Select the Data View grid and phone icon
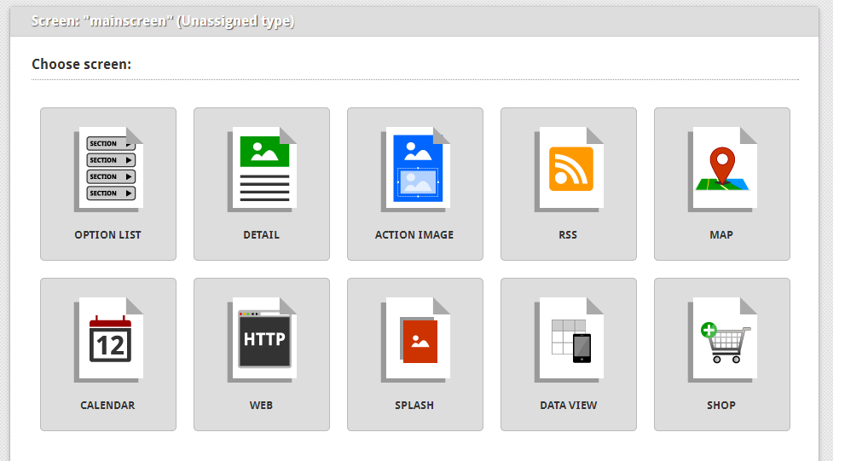The height and width of the screenshot is (461, 868). pyautogui.click(x=569, y=340)
